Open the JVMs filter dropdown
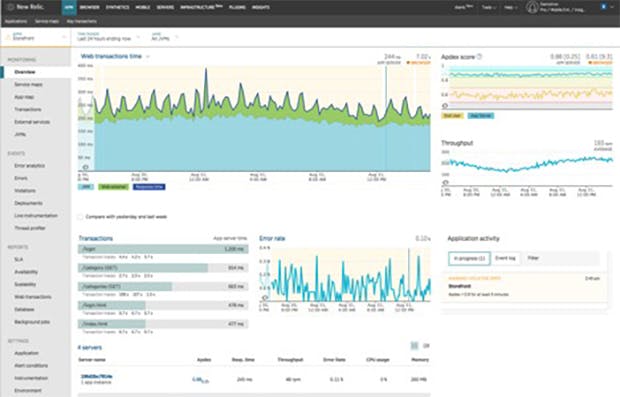620x397 pixels. [165, 37]
